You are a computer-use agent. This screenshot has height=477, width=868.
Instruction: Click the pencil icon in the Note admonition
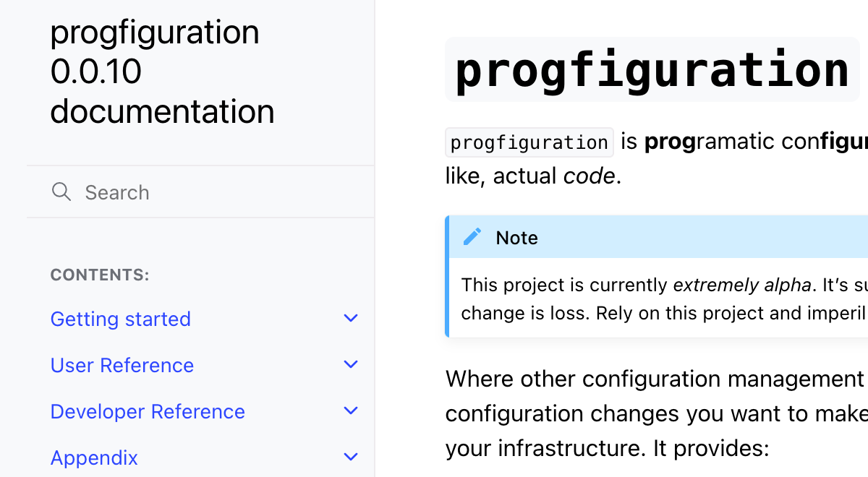[x=472, y=236]
